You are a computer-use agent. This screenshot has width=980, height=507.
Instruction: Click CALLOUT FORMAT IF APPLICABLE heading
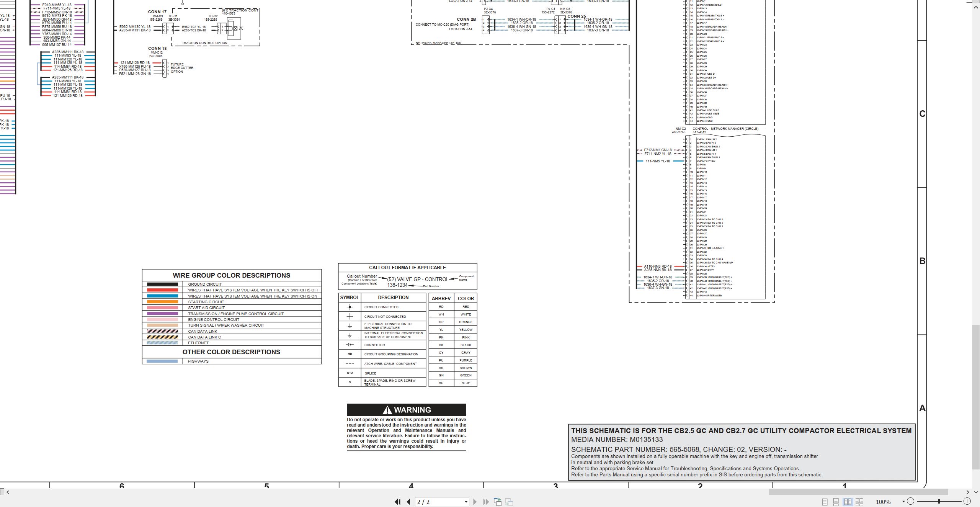pos(407,268)
